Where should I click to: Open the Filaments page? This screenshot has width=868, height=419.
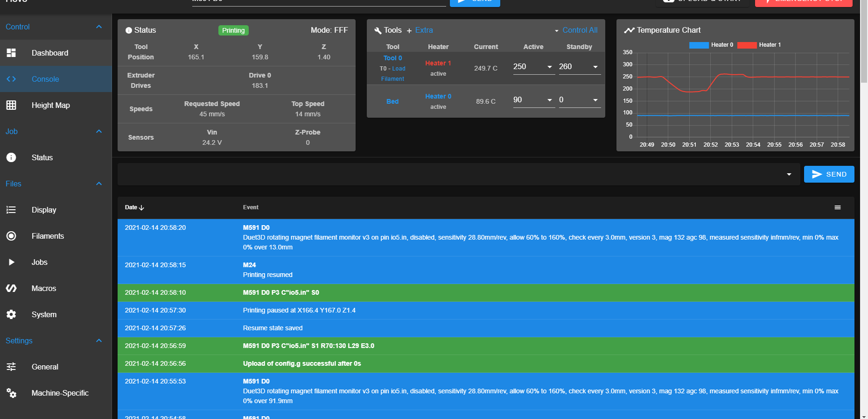(56, 236)
